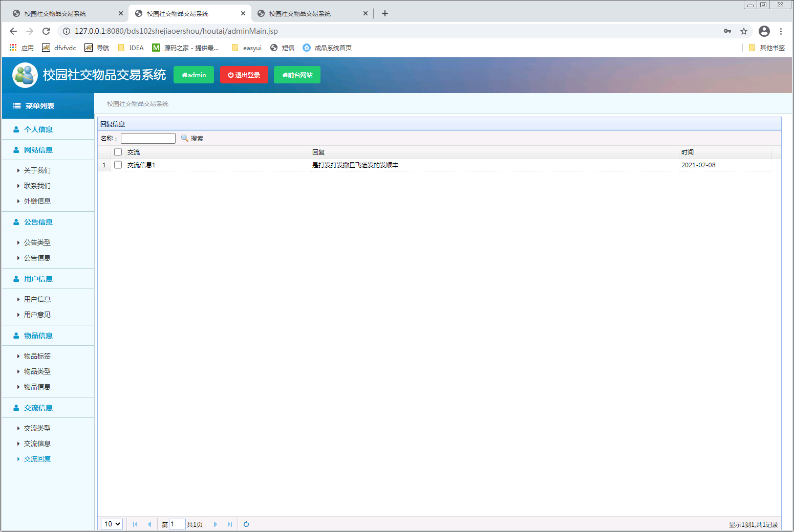Click the site info icon in address bar
This screenshot has width=794, height=532.
[x=67, y=31]
